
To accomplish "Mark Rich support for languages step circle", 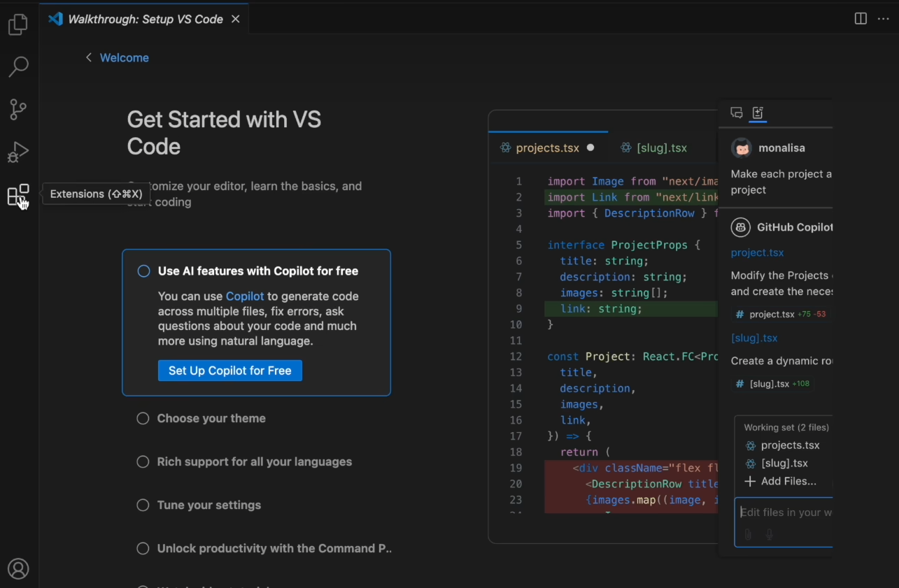I will tap(143, 462).
